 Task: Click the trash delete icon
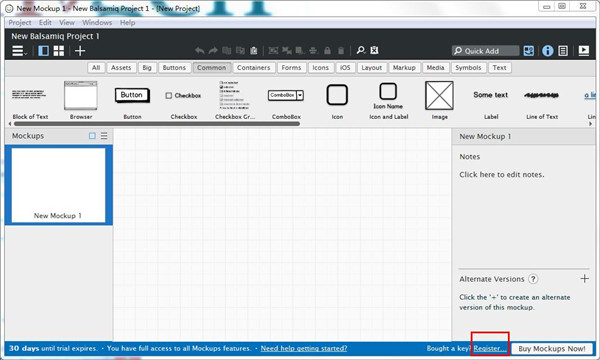[x=341, y=50]
